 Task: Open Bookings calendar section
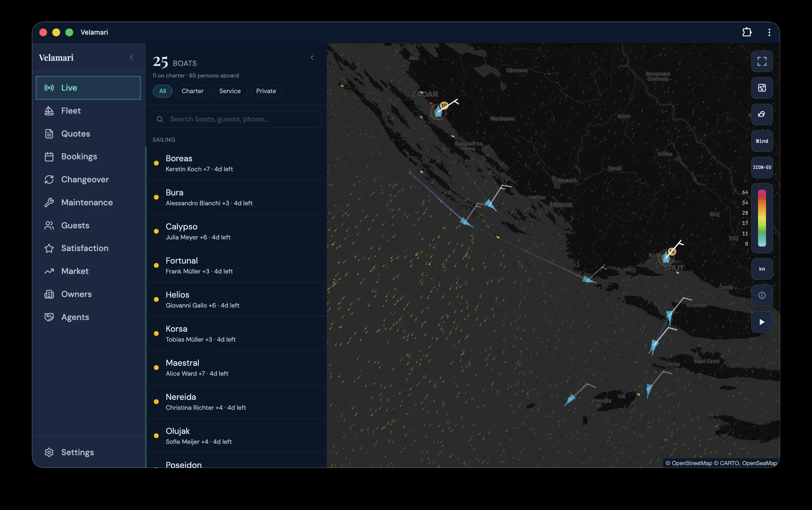click(x=88, y=156)
